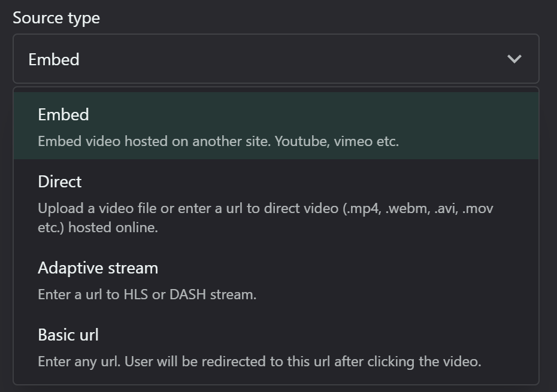This screenshot has height=392, width=557.
Task: Pick Adaptive stream from the list
Action: point(276,279)
